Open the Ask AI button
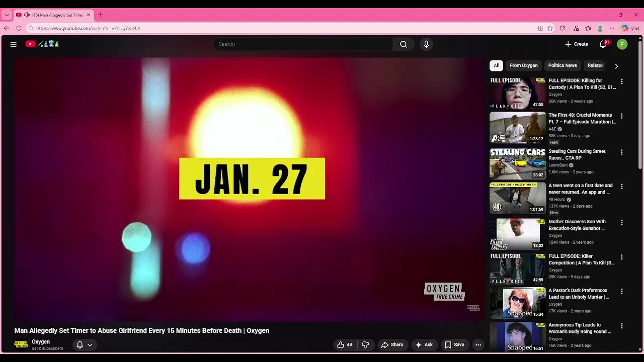 (424, 345)
